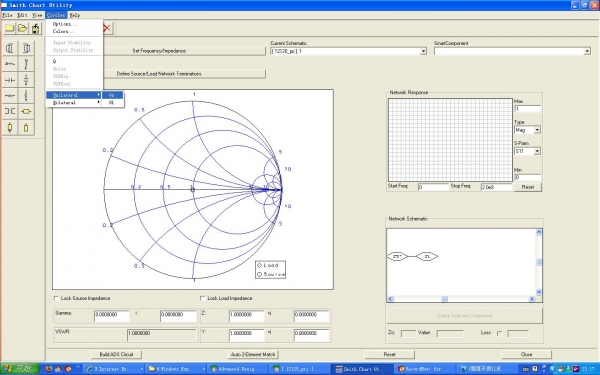This screenshot has width=600, height=375.
Task: Click Reset in Network Response panel
Action: (528, 187)
